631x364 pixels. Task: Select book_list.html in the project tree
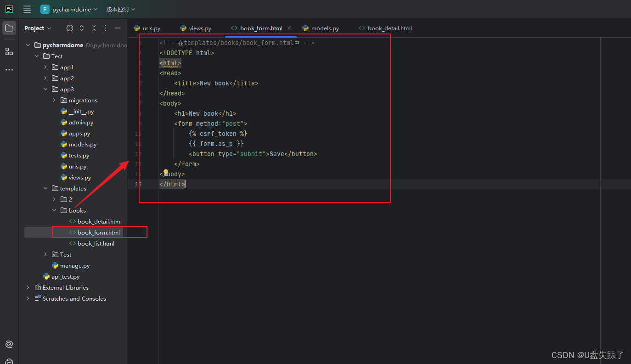click(96, 243)
